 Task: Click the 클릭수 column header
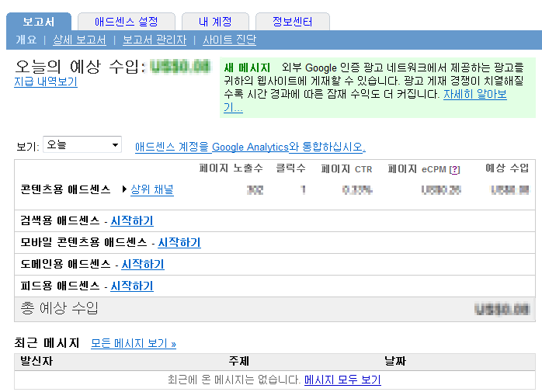click(x=290, y=168)
